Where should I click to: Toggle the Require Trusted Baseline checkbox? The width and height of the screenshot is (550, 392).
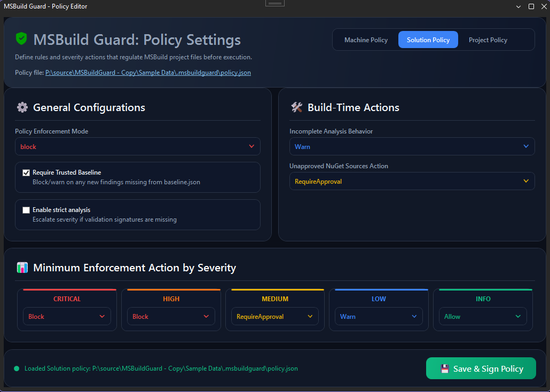(x=26, y=173)
